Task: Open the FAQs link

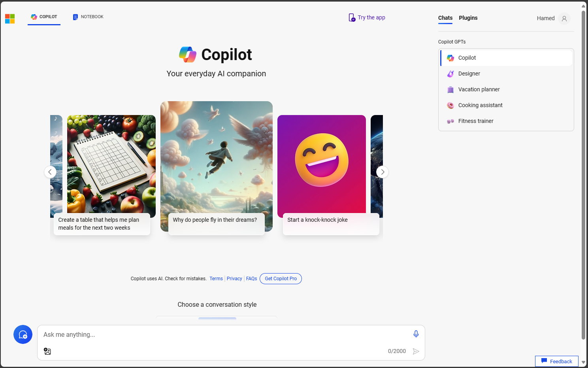Action: tap(251, 279)
